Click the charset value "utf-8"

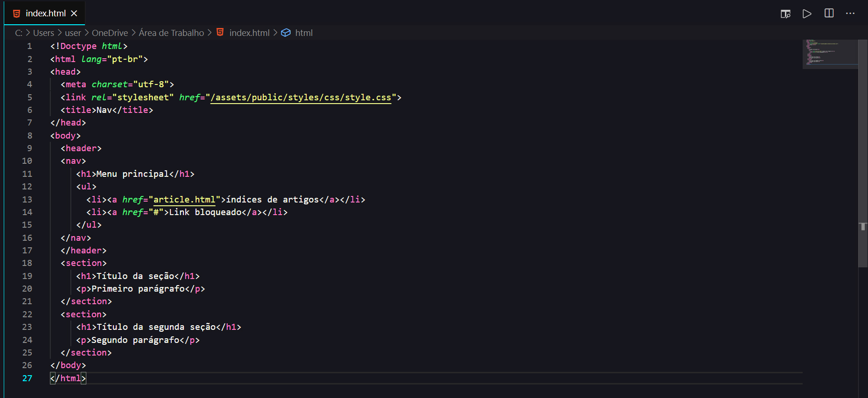pos(151,84)
